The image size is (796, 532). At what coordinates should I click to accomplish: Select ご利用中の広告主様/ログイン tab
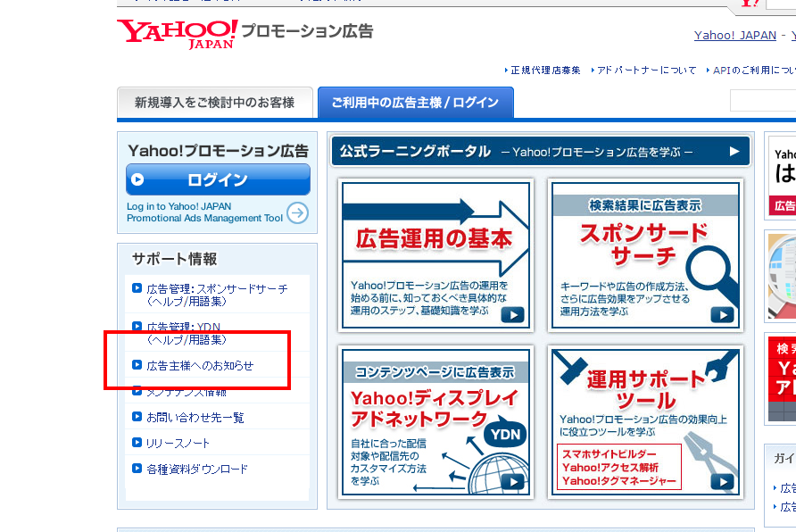(415, 103)
